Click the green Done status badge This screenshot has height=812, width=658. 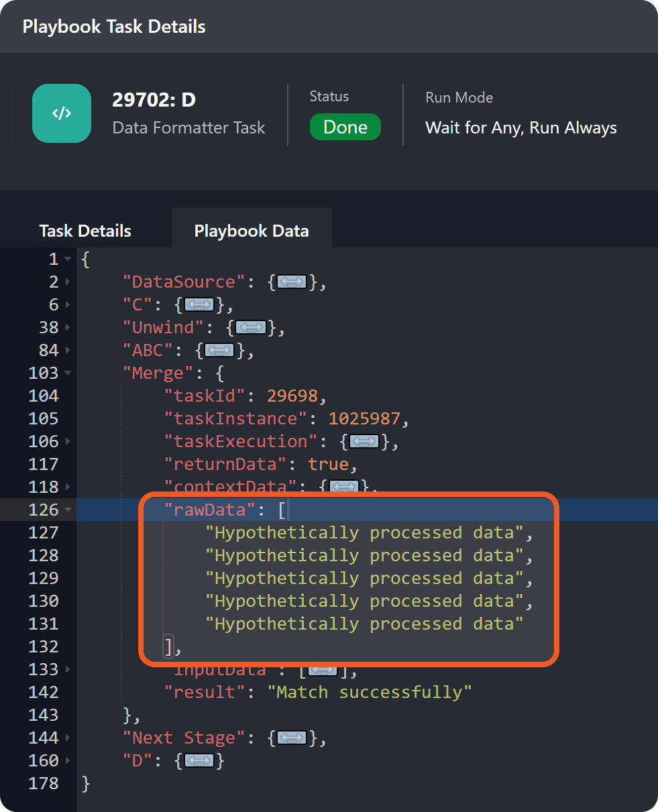coord(345,127)
